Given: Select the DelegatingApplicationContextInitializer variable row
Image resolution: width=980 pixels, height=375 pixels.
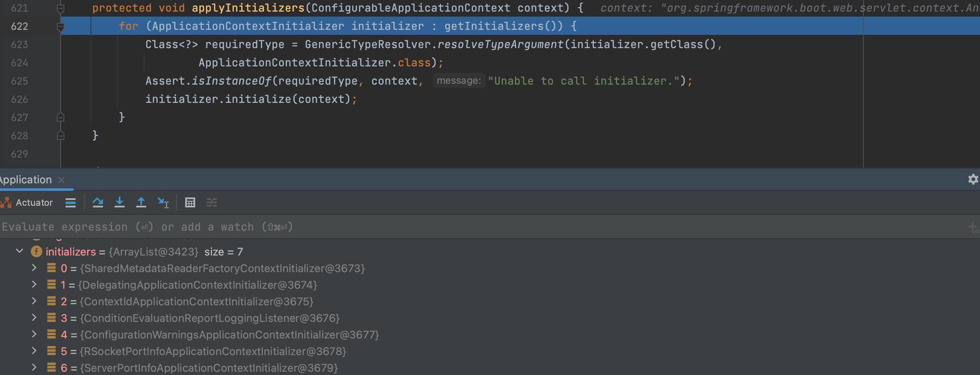Looking at the screenshot, I should (198, 285).
